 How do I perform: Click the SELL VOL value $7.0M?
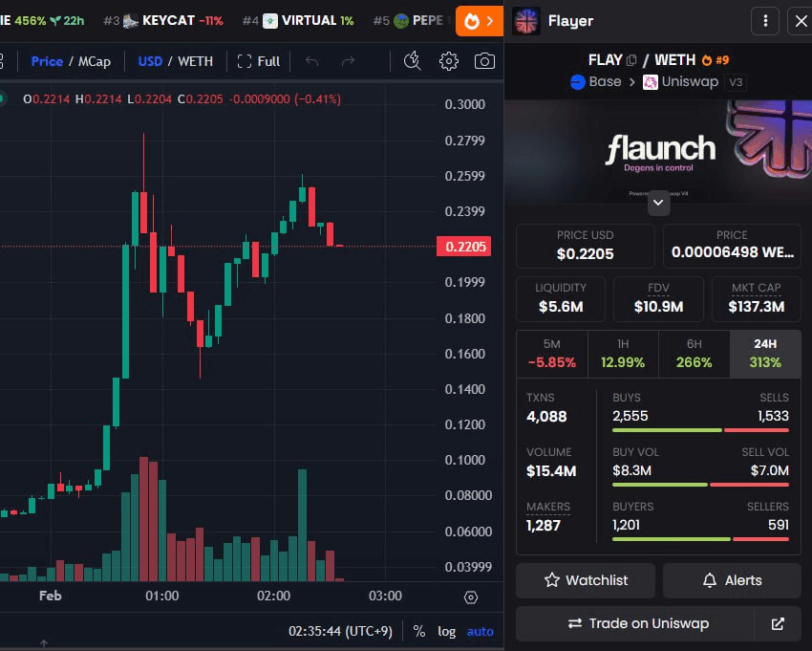click(770, 470)
